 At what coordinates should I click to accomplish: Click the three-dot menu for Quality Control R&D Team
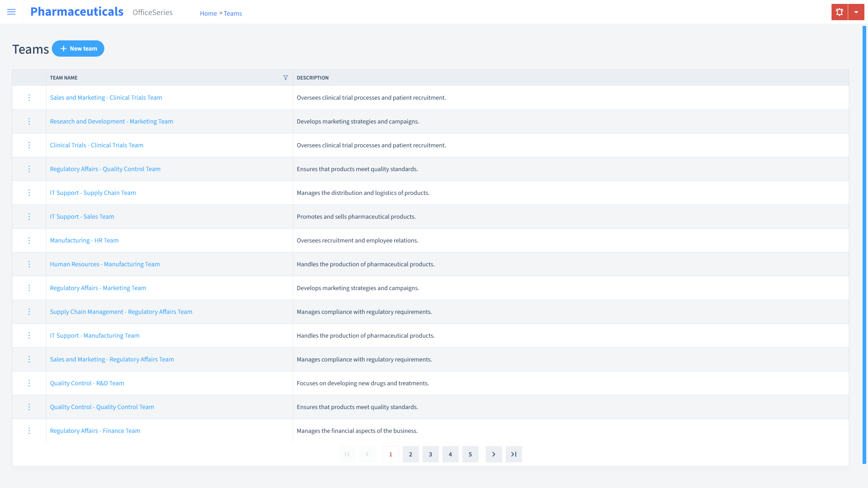tap(29, 383)
